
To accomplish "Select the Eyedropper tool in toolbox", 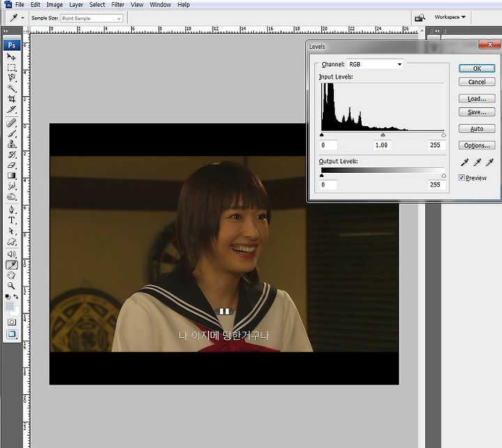I will 12,265.
